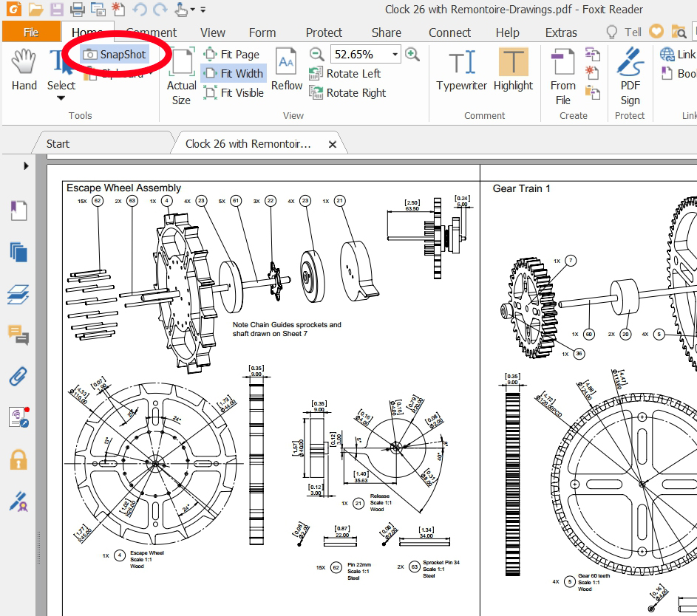This screenshot has height=616, width=697.
Task: Open the Comments panel icon
Action: [18, 335]
